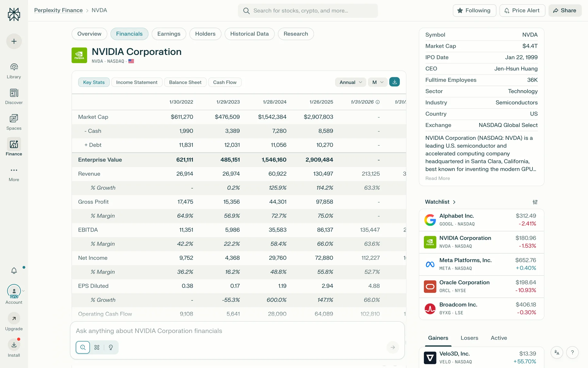This screenshot has width=588, height=368.
Task: Expand the Watchlist chevron
Action: (454, 202)
